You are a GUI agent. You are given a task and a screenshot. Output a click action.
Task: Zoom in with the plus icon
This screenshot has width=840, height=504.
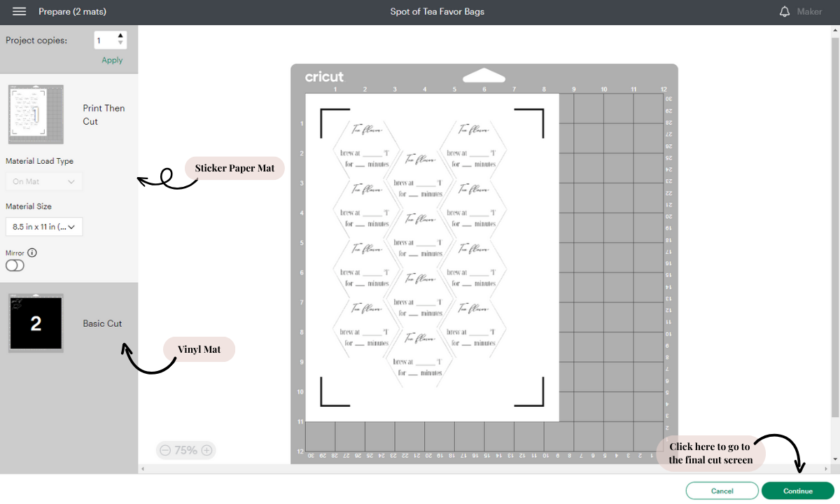[x=207, y=450]
